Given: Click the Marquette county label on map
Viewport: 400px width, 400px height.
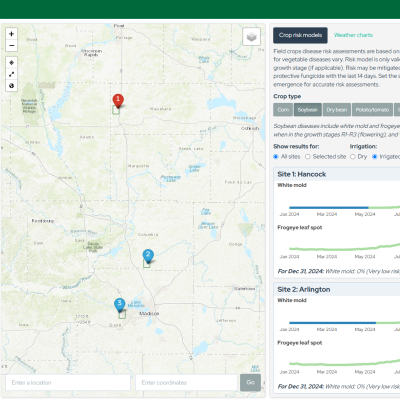Looking at the screenshot, I should 139,166.
